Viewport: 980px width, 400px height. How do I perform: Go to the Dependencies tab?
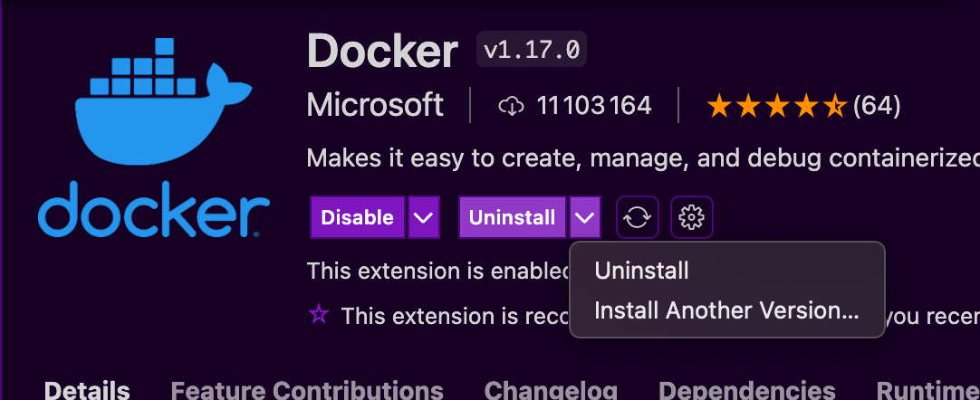pos(747,390)
